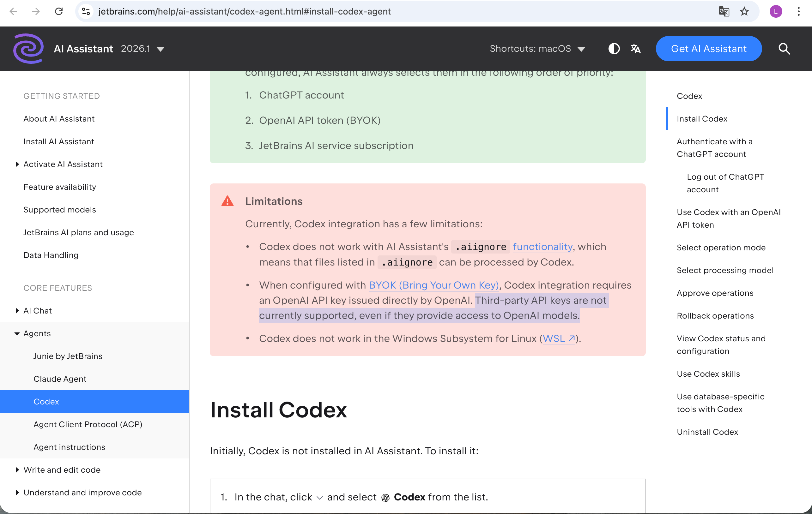812x514 pixels.
Task: Open the About AI Assistant page
Action: (59, 119)
